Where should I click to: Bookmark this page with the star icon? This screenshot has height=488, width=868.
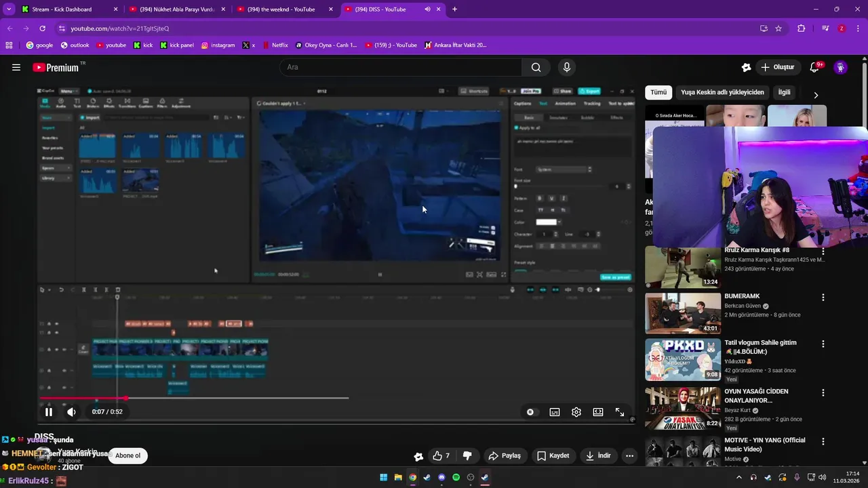pos(778,28)
